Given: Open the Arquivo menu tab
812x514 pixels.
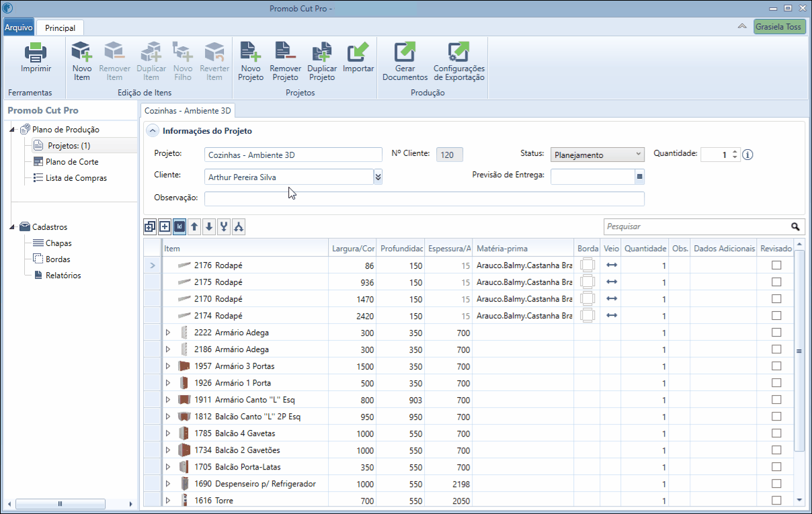Looking at the screenshot, I should (19, 28).
